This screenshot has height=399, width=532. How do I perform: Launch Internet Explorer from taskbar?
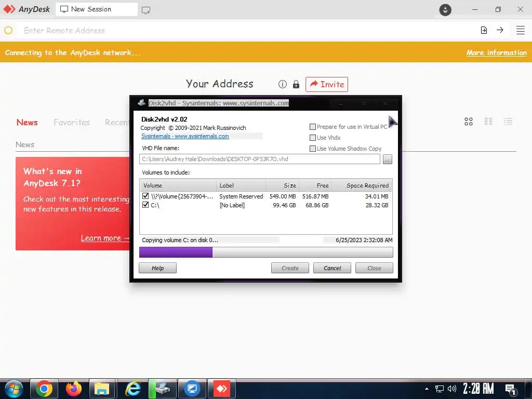click(132, 389)
